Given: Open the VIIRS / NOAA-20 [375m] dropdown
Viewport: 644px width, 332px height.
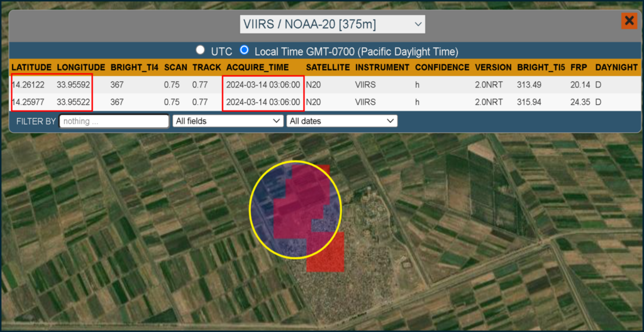Looking at the screenshot, I should tap(333, 25).
